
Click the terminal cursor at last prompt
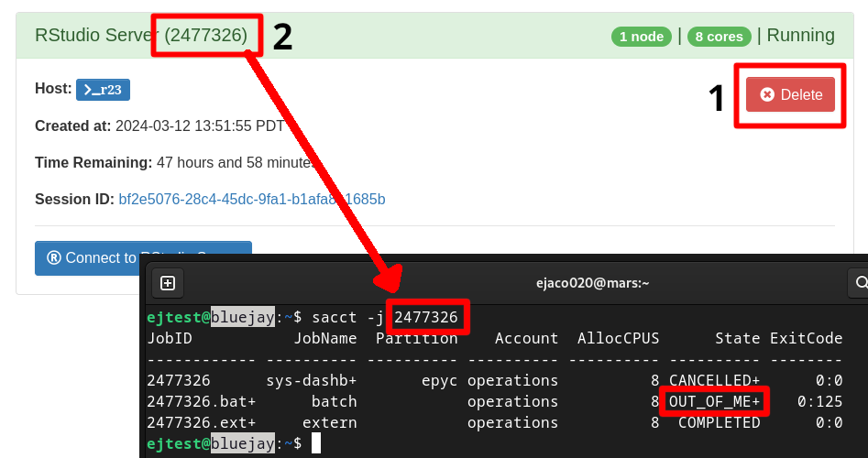coord(315,443)
